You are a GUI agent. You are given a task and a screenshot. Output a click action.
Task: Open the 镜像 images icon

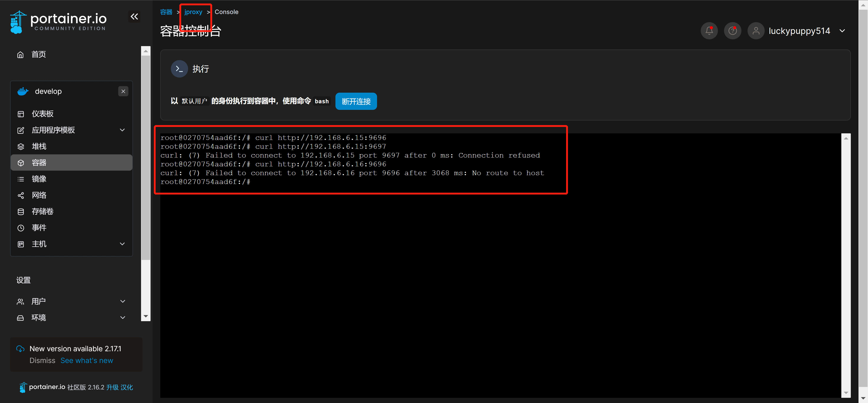pyautogui.click(x=21, y=179)
